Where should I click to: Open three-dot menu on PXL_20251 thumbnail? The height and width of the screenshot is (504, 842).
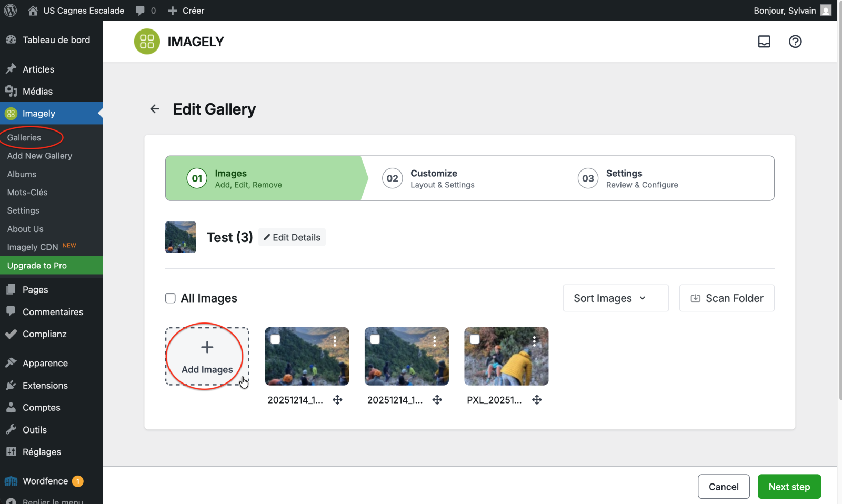tap(534, 341)
